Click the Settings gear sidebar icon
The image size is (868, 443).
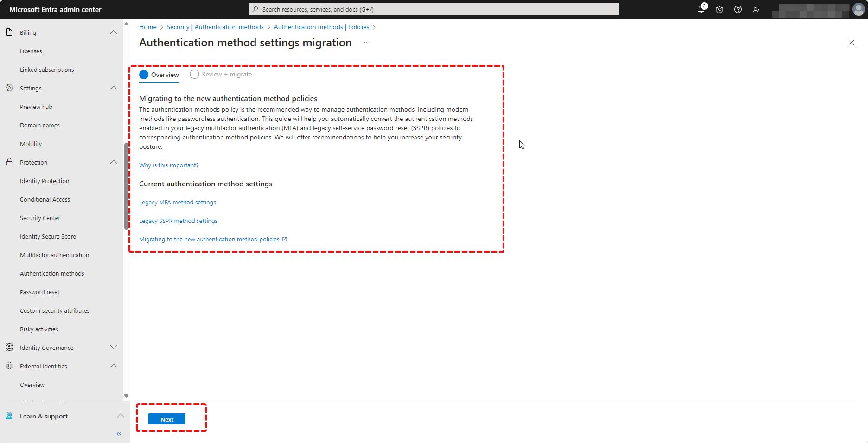pyautogui.click(x=9, y=88)
